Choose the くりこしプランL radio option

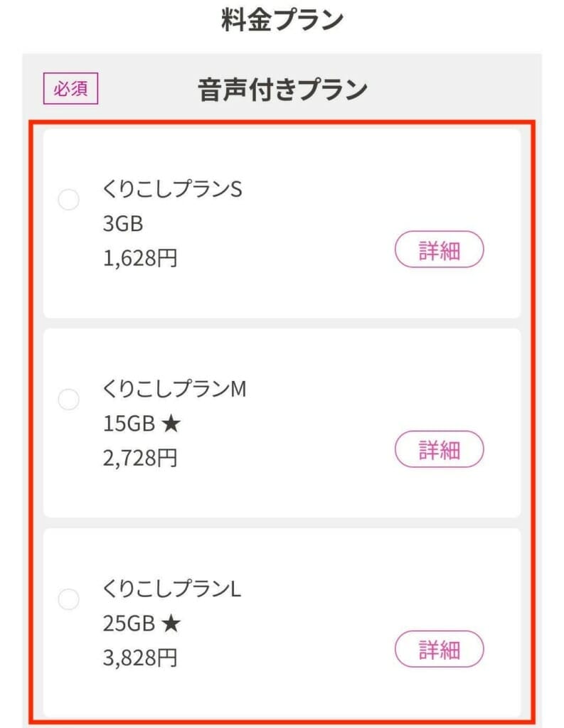pyautogui.click(x=68, y=599)
